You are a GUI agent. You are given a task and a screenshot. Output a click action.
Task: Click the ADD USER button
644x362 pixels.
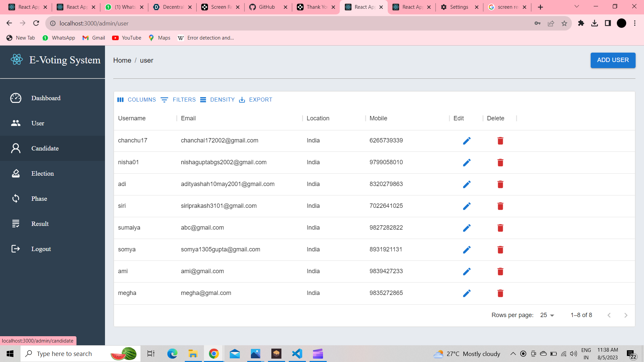point(612,60)
